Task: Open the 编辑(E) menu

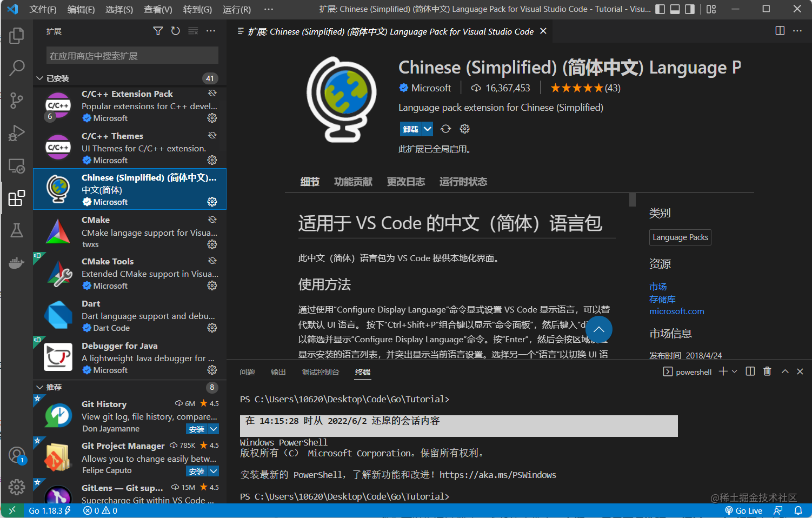Action: [x=81, y=9]
